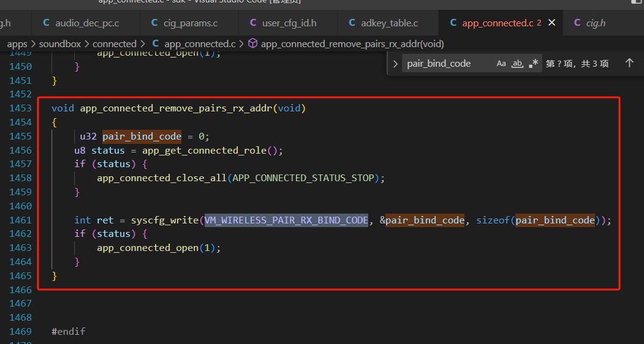
Task: Go to previous match with up arrow
Action: [x=629, y=63]
